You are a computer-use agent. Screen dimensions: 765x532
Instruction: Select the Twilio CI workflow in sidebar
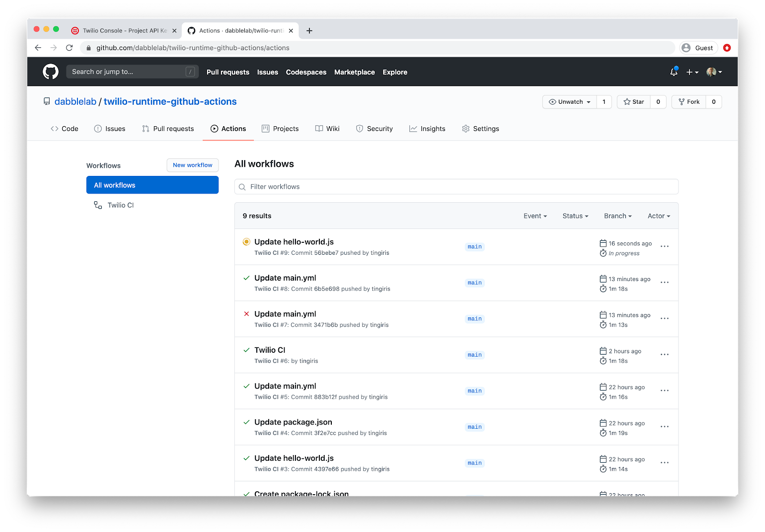(x=114, y=205)
